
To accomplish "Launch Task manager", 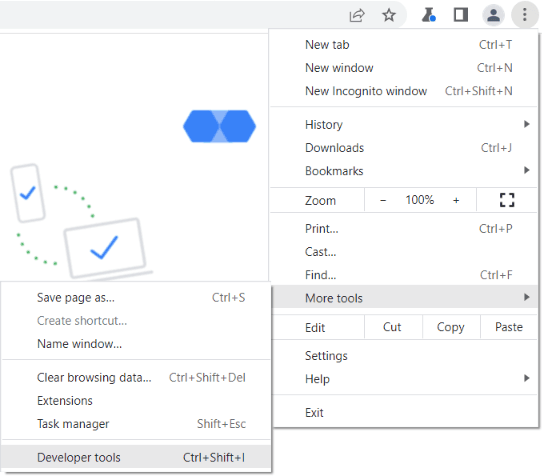I will click(x=136, y=424).
